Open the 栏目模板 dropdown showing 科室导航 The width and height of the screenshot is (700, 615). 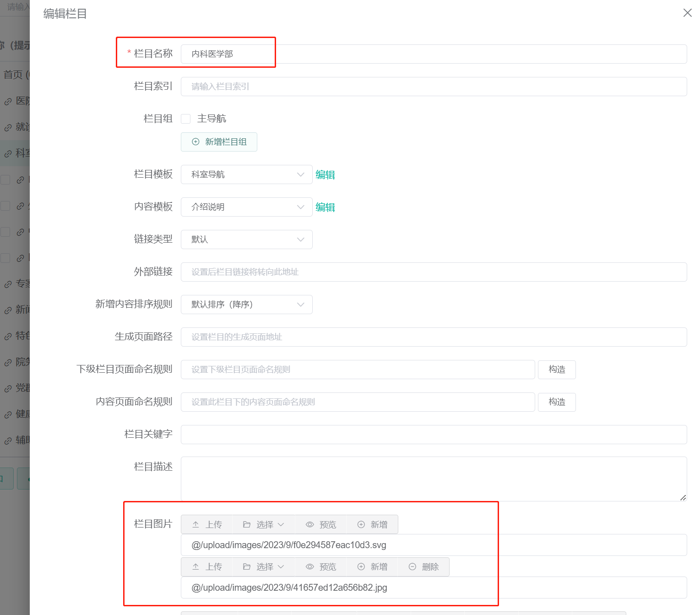[x=246, y=174]
